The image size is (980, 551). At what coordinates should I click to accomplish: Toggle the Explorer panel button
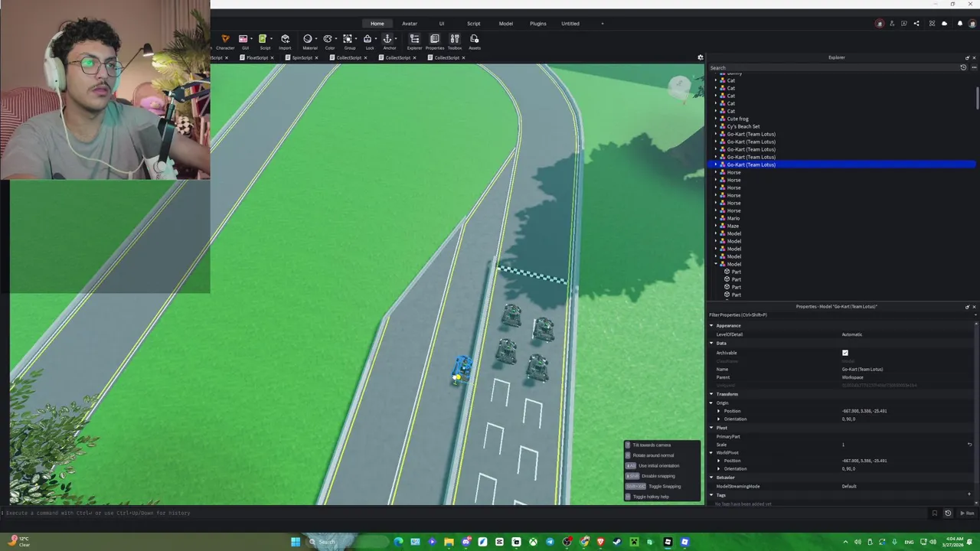414,41
